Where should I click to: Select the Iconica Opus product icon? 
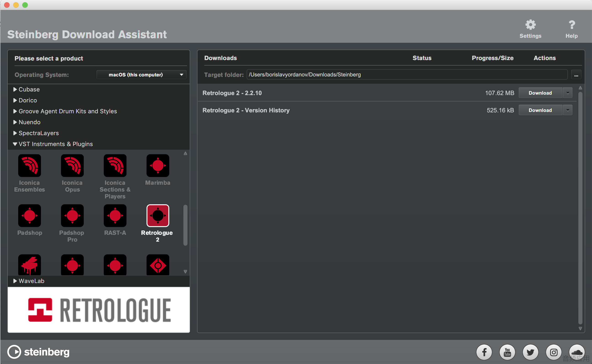[72, 166]
